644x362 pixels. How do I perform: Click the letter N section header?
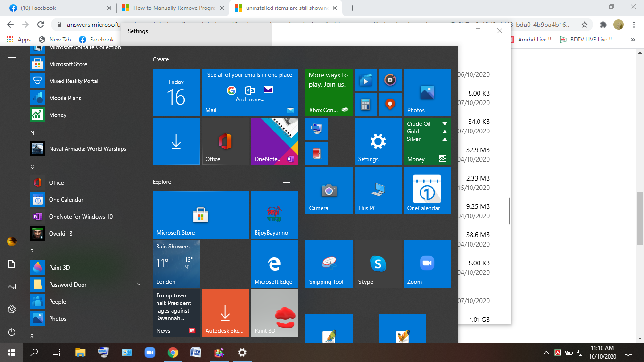pyautogui.click(x=33, y=132)
